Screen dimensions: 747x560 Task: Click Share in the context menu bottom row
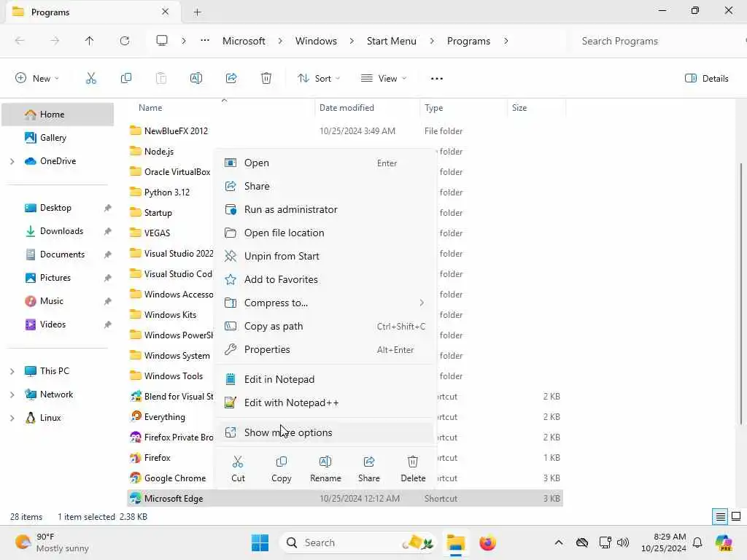(368, 469)
